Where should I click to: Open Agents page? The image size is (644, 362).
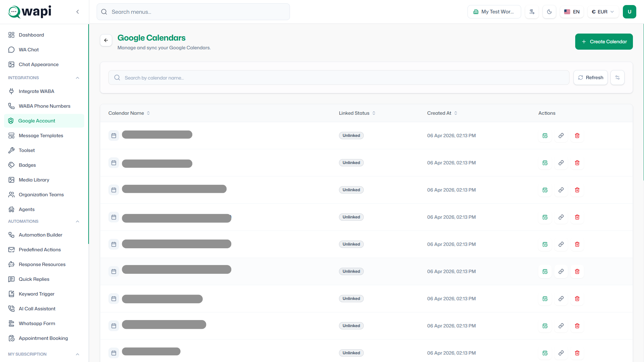pos(44,209)
